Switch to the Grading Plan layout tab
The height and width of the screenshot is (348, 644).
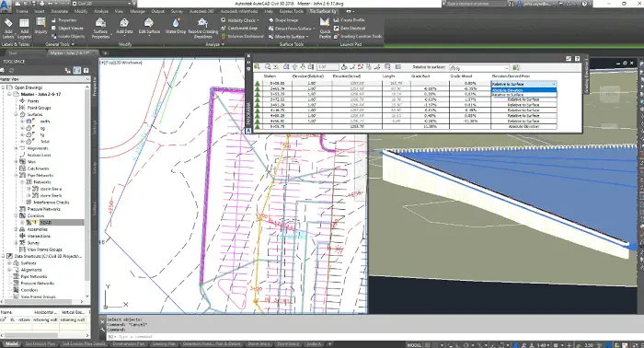[x=164, y=344]
